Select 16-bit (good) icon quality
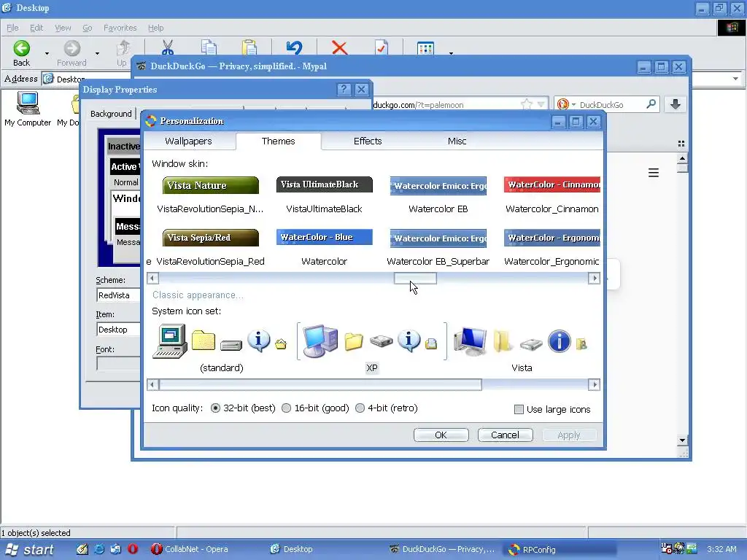The image size is (747, 560). [x=286, y=408]
